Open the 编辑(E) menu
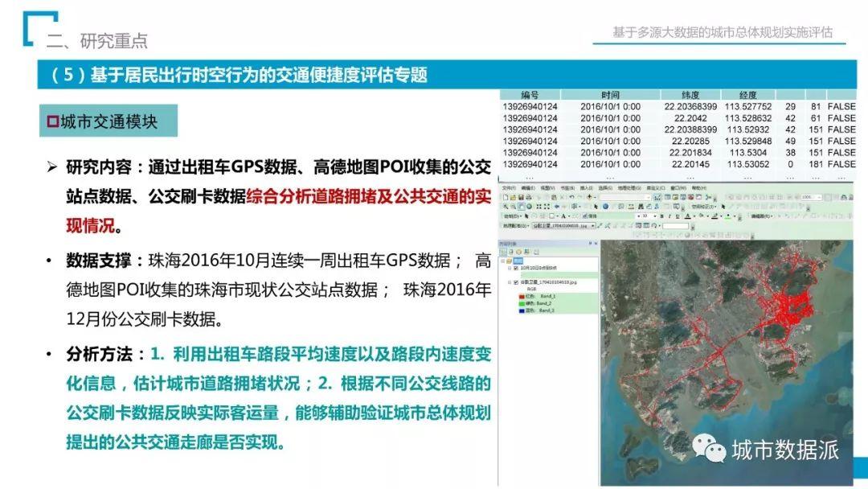The width and height of the screenshot is (868, 489). (528, 187)
